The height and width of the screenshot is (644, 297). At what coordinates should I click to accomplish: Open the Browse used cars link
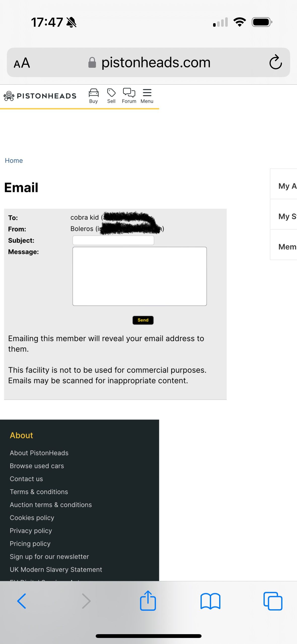(37, 466)
